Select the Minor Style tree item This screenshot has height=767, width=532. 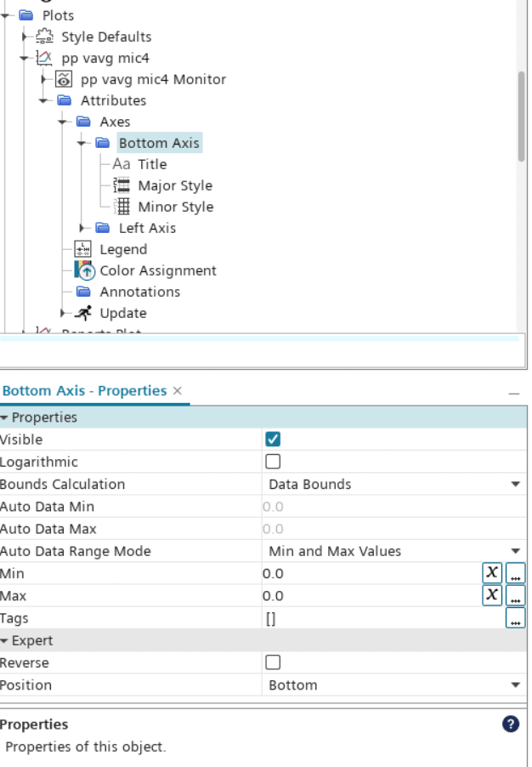[x=176, y=207]
